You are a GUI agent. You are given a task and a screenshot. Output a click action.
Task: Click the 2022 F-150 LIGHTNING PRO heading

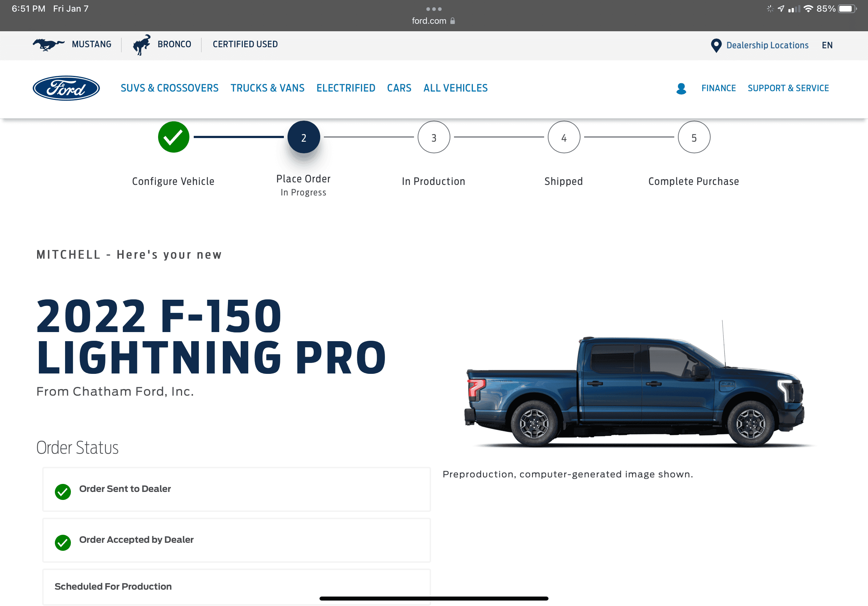211,336
